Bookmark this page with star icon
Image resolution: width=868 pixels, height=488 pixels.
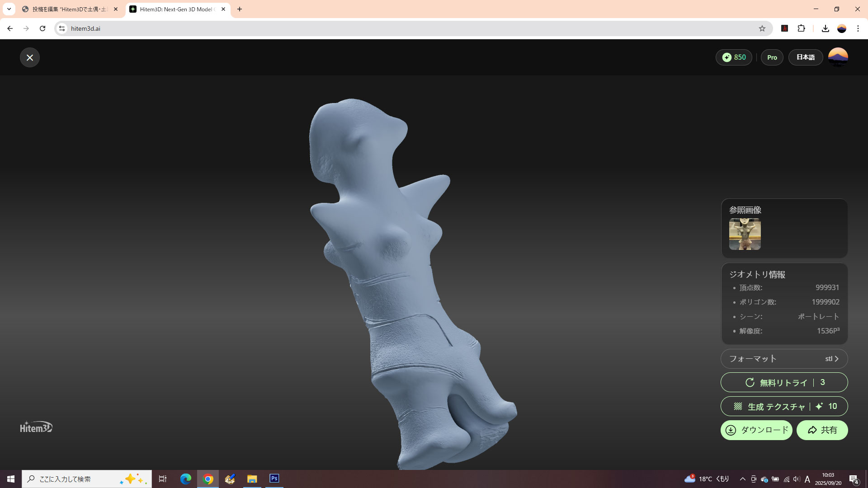[762, 28]
